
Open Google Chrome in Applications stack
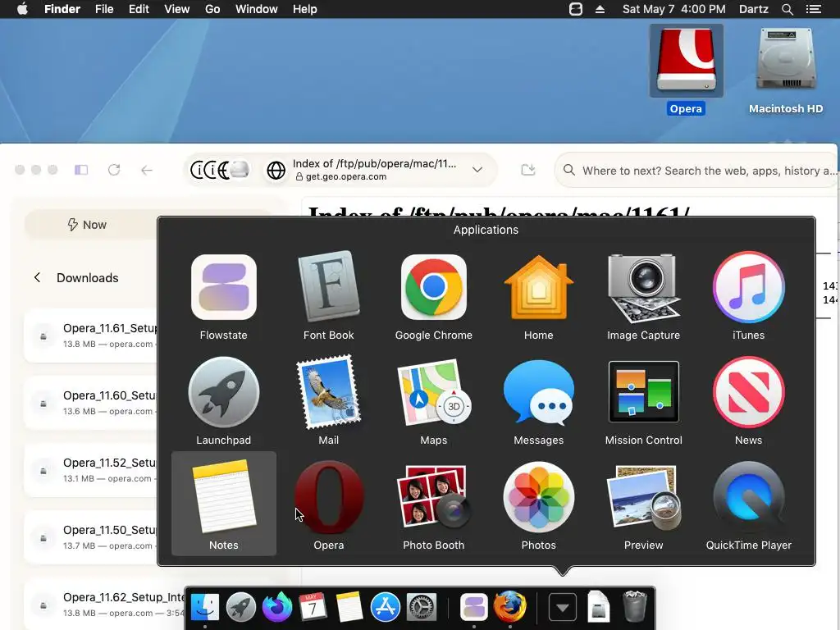pos(433,288)
